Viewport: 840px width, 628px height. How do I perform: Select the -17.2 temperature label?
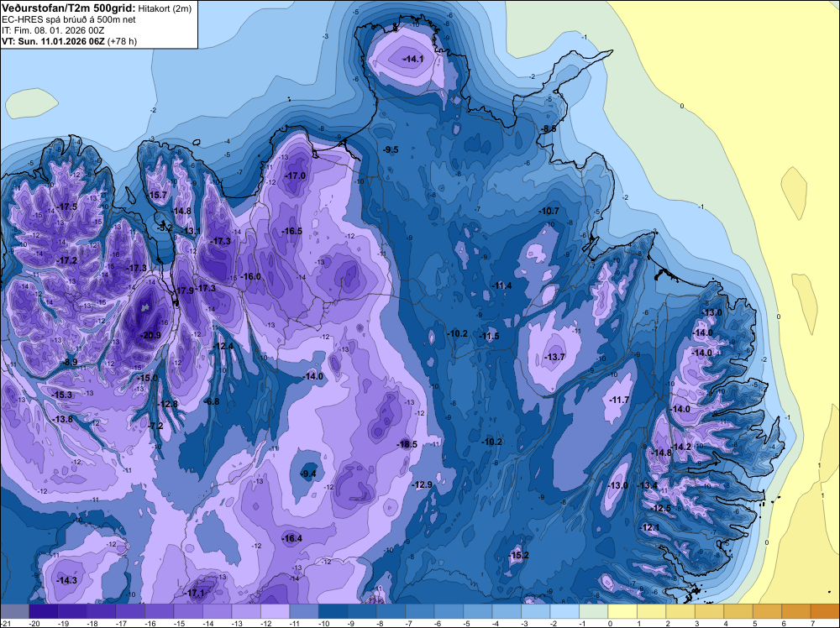coord(67,261)
